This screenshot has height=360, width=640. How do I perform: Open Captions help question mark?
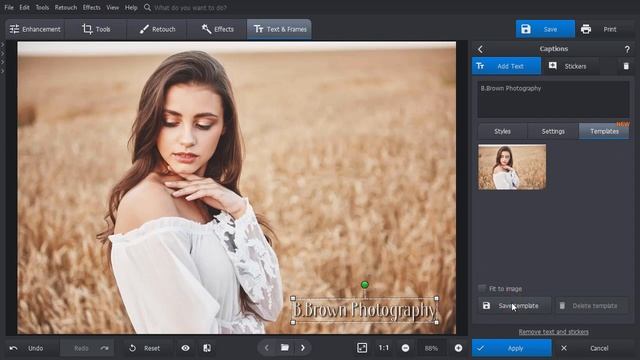tap(627, 49)
